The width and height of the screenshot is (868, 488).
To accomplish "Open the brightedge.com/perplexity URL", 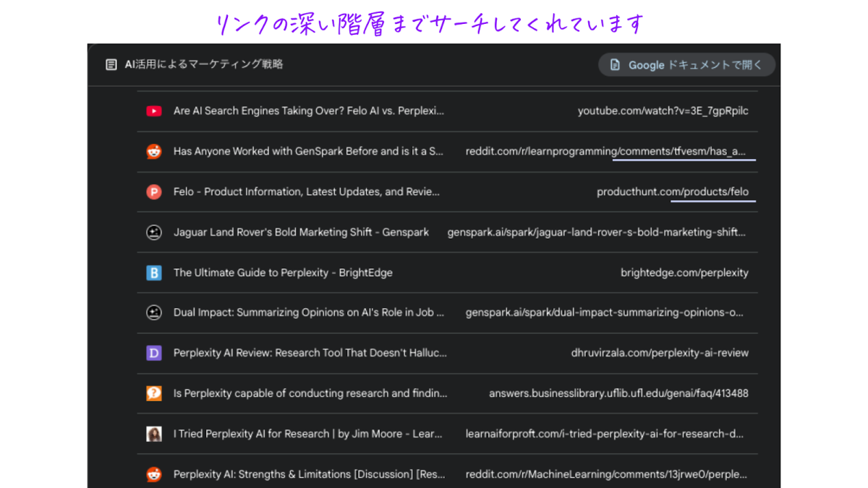I will 684,273.
